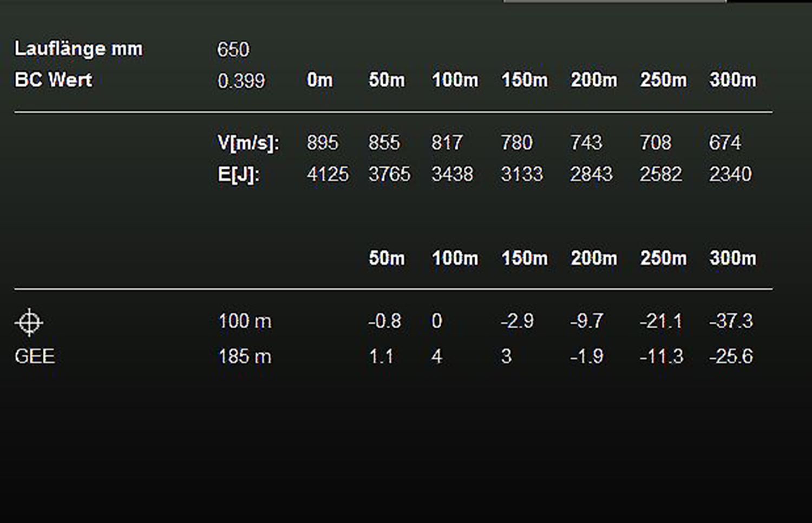Viewport: 812px width, 523px height.
Task: Click the BC Wert label
Action: pos(53,80)
